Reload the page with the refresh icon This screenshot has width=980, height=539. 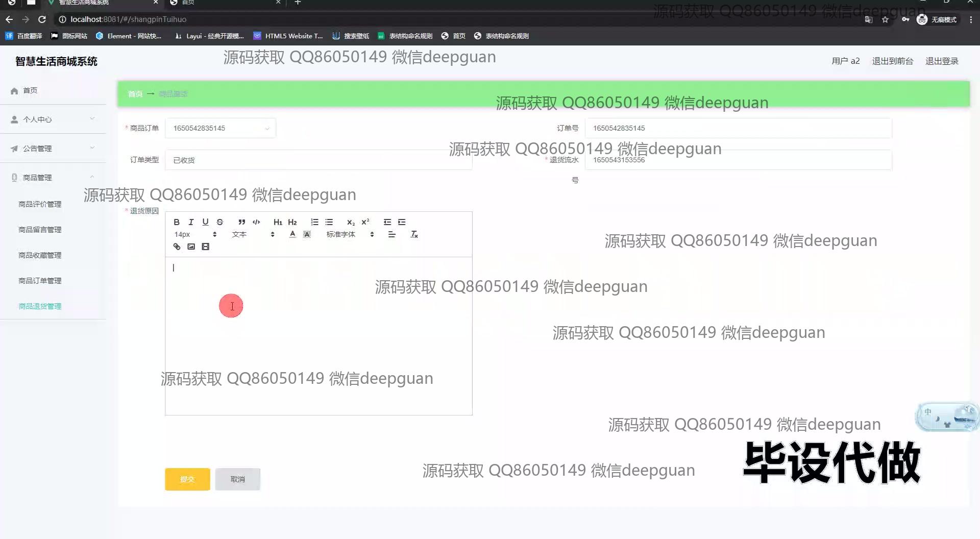[42, 19]
